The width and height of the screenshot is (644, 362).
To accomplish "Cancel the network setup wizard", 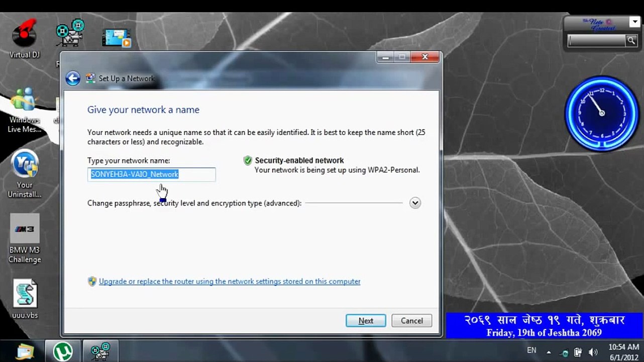I will 412,321.
